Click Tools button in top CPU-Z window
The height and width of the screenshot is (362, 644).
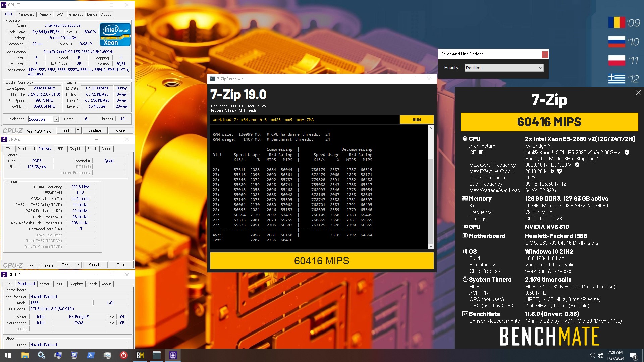tap(66, 130)
